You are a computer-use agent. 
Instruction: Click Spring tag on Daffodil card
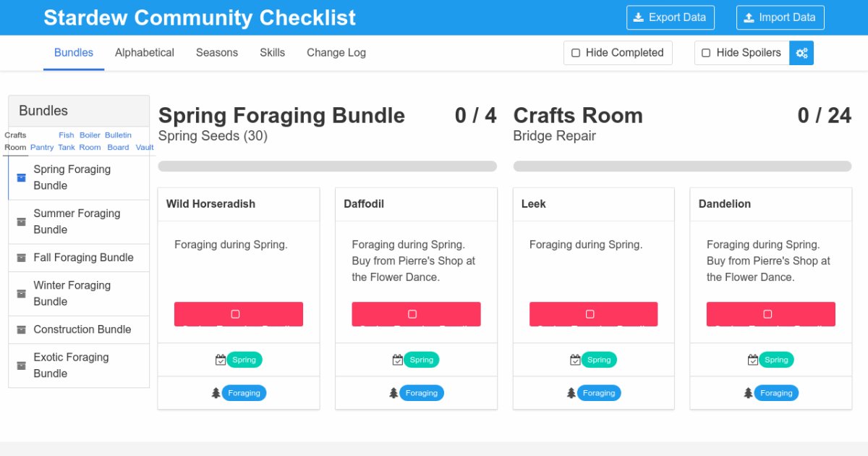(421, 360)
